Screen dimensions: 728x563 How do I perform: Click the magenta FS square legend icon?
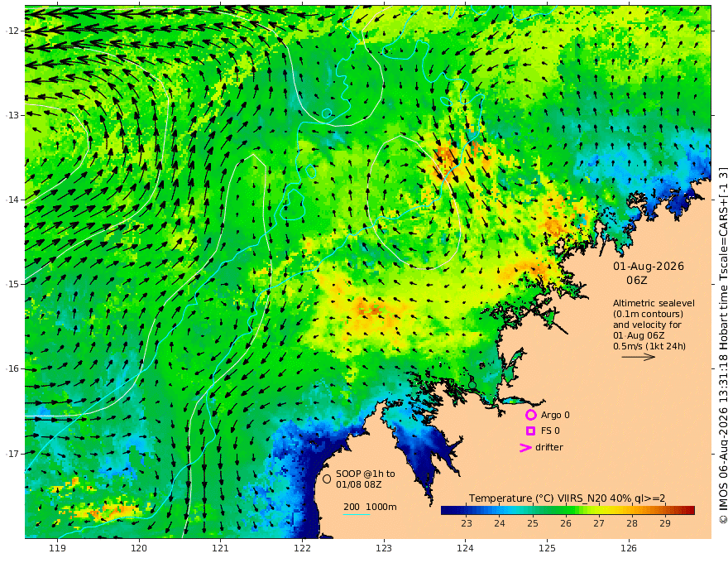[530, 431]
